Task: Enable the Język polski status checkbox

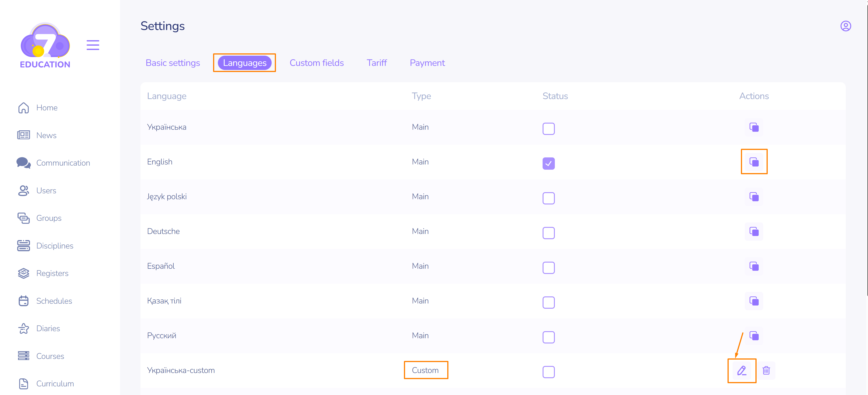Action: tap(548, 198)
